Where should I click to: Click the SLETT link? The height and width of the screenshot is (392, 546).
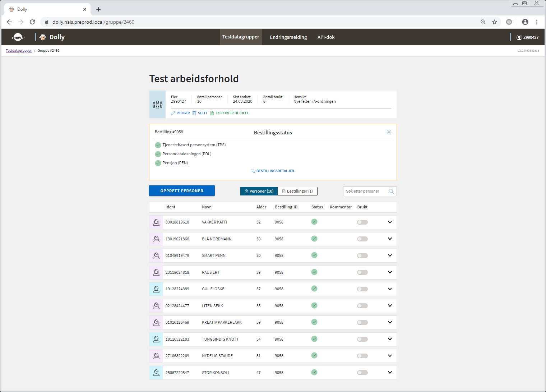[203, 113]
